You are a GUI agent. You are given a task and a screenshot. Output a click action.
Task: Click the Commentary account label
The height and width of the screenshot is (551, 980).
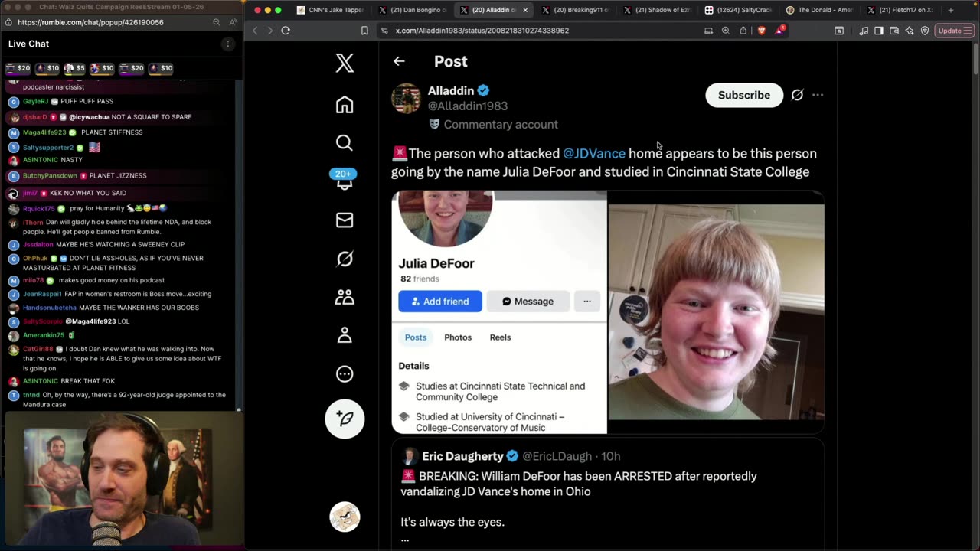(x=493, y=124)
